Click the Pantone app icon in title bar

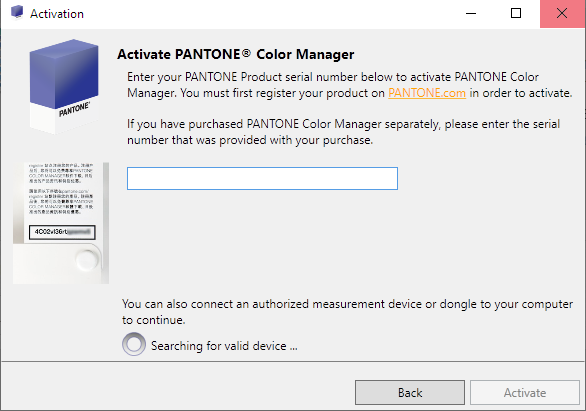tap(17, 12)
